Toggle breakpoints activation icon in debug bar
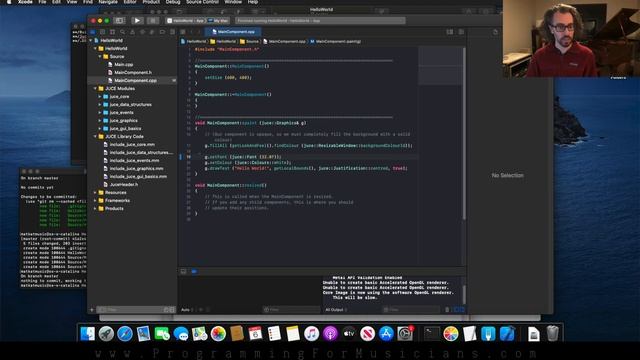The width and height of the screenshot is (640, 360). pos(194,271)
